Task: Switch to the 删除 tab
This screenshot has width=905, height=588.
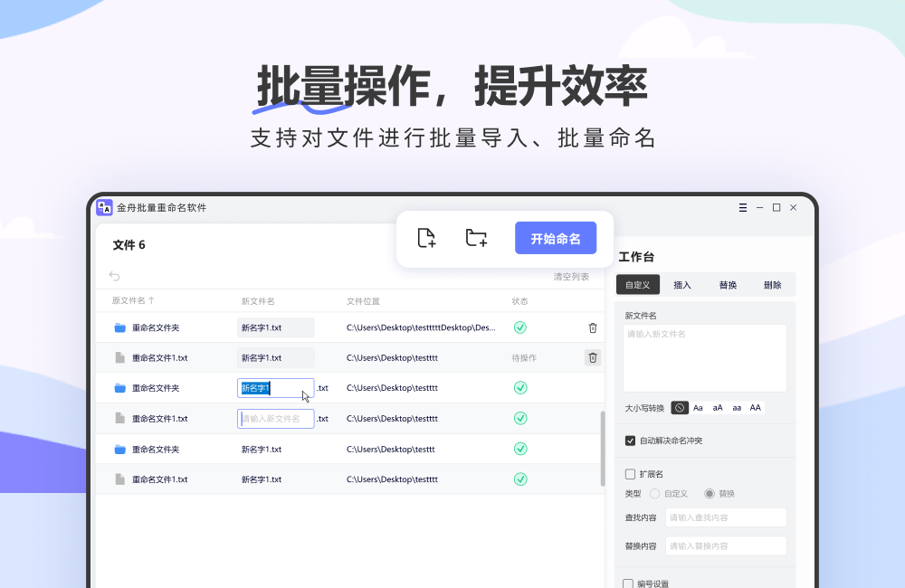Action: pos(772,284)
